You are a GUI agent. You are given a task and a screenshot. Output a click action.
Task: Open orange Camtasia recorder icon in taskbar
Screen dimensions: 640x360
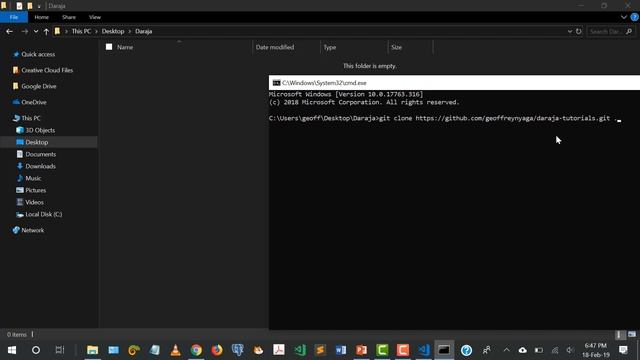point(403,350)
